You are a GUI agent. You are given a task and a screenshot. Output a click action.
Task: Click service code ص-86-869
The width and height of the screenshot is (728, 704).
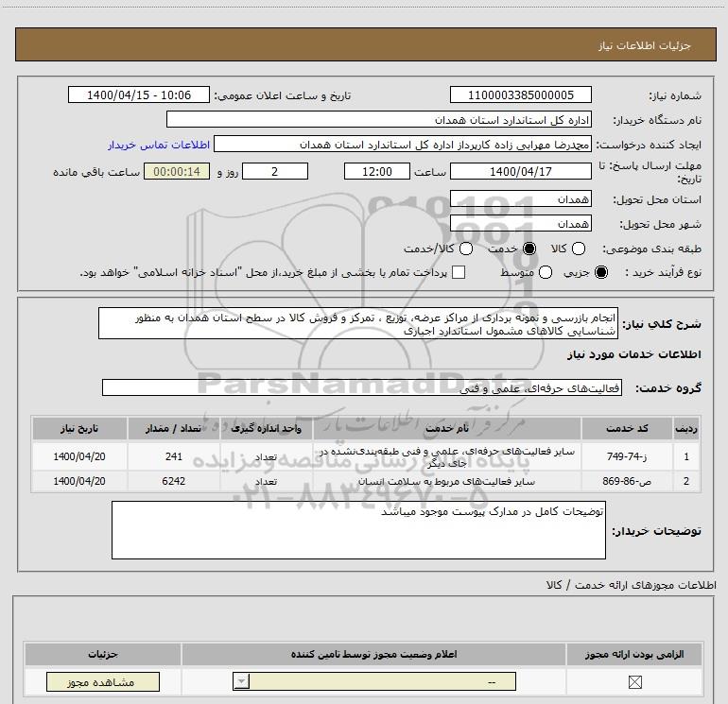[627, 481]
